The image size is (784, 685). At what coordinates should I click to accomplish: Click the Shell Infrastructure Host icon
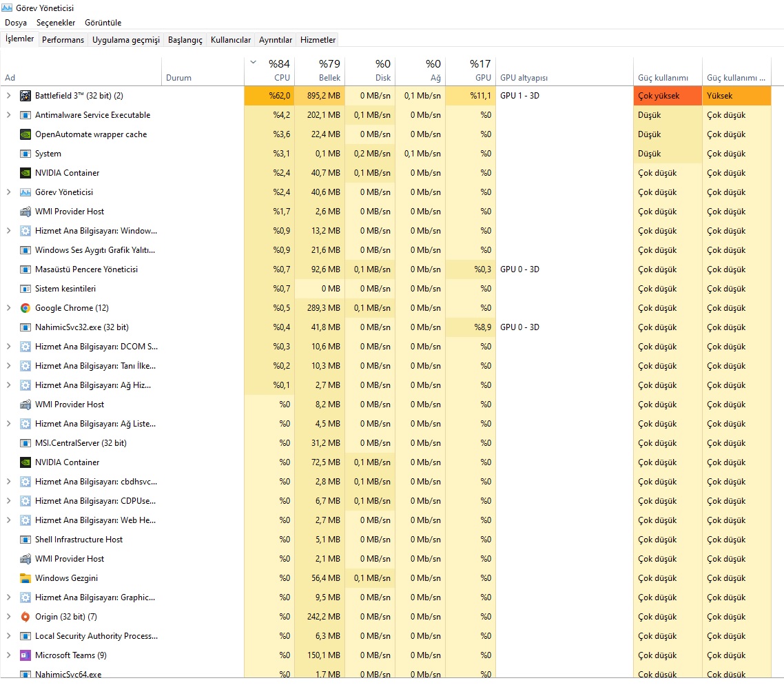[25, 540]
